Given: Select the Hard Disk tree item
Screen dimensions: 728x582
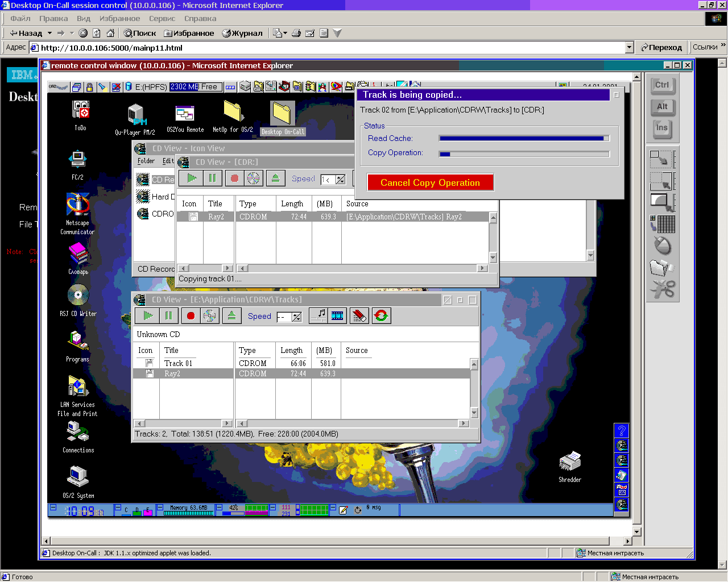Looking at the screenshot, I should pyautogui.click(x=155, y=197).
